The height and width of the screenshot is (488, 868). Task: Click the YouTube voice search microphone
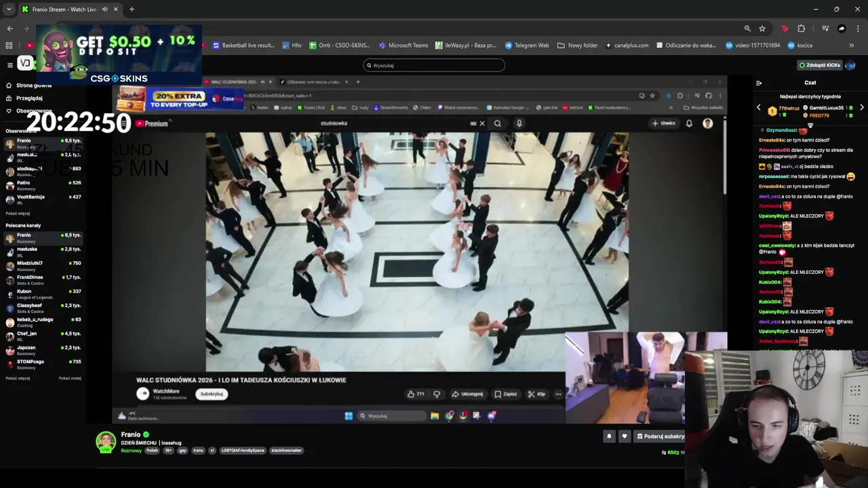click(519, 123)
